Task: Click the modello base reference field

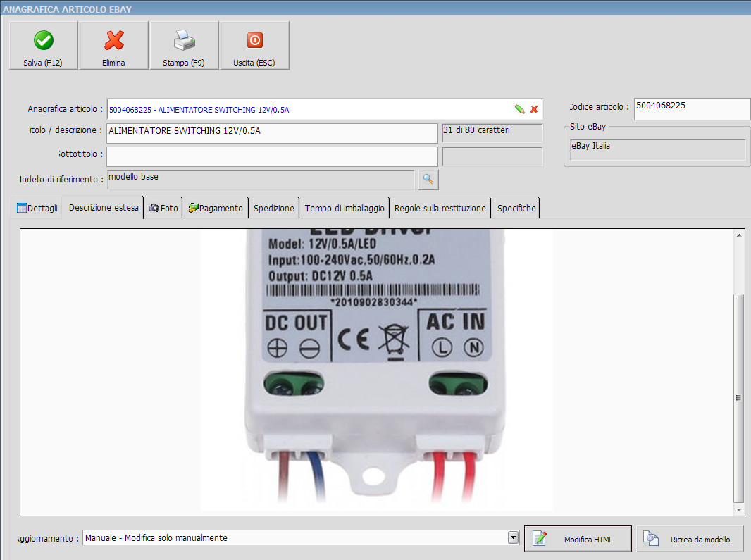Action: coord(261,180)
